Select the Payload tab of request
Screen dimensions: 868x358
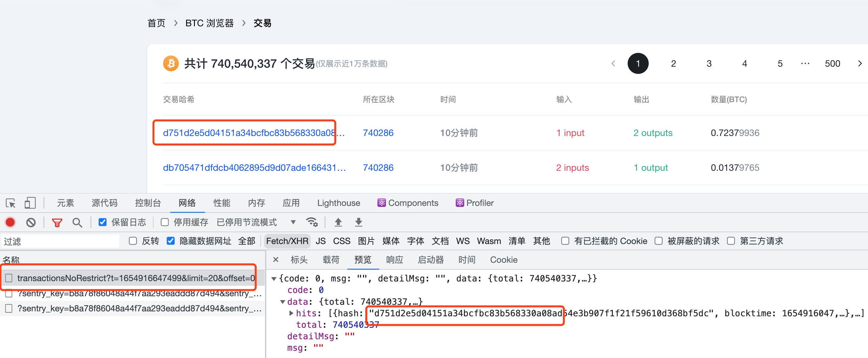click(x=331, y=259)
